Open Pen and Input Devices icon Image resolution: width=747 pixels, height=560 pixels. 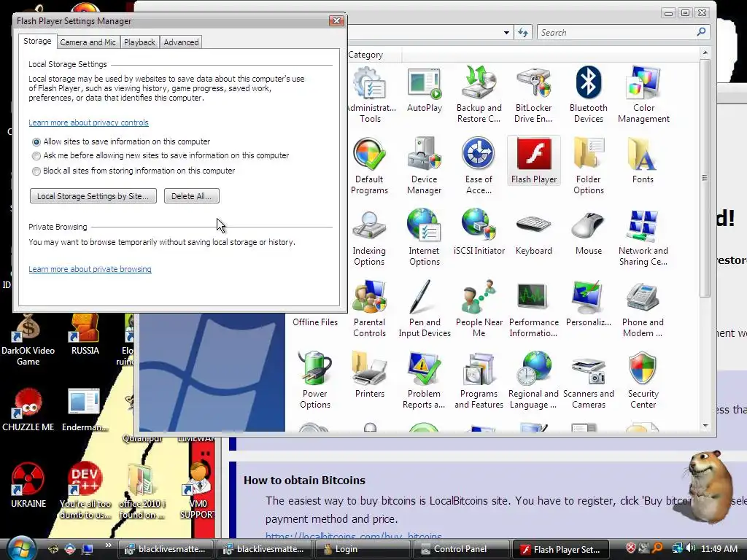(x=425, y=308)
